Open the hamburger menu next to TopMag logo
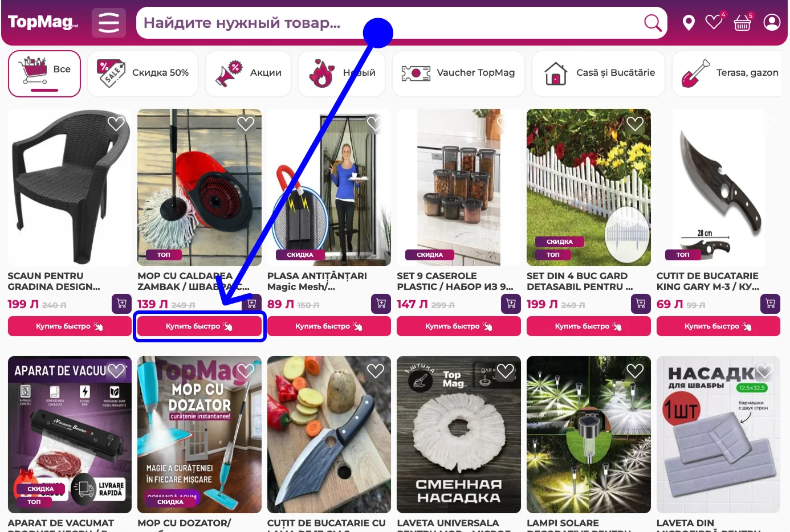 (x=109, y=23)
